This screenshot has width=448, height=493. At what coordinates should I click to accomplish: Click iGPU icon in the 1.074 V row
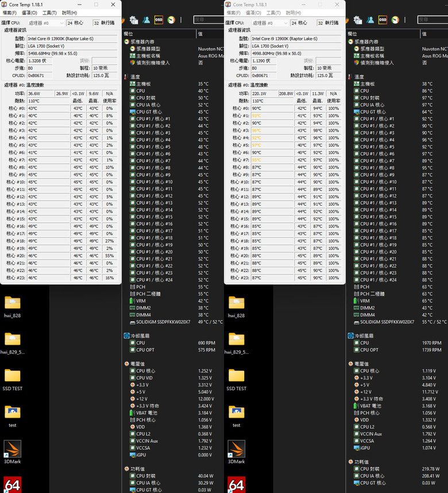[357, 448]
